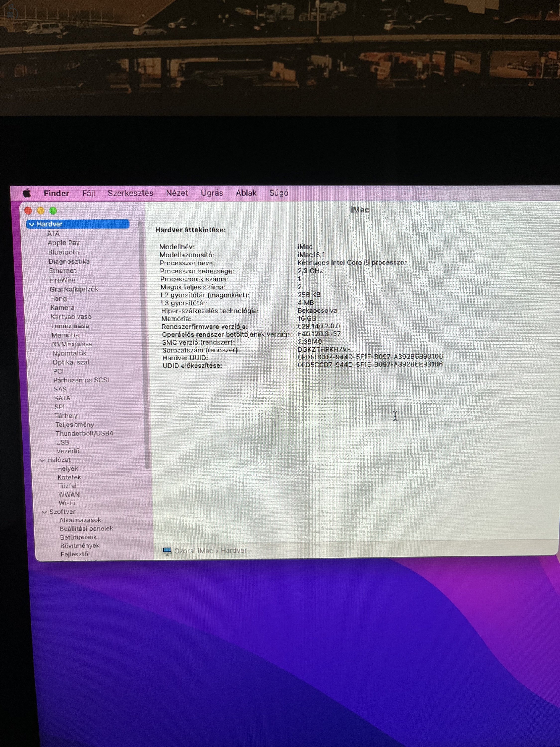The height and width of the screenshot is (747, 560).
Task: Open the Szerkesztés menu
Action: [130, 193]
